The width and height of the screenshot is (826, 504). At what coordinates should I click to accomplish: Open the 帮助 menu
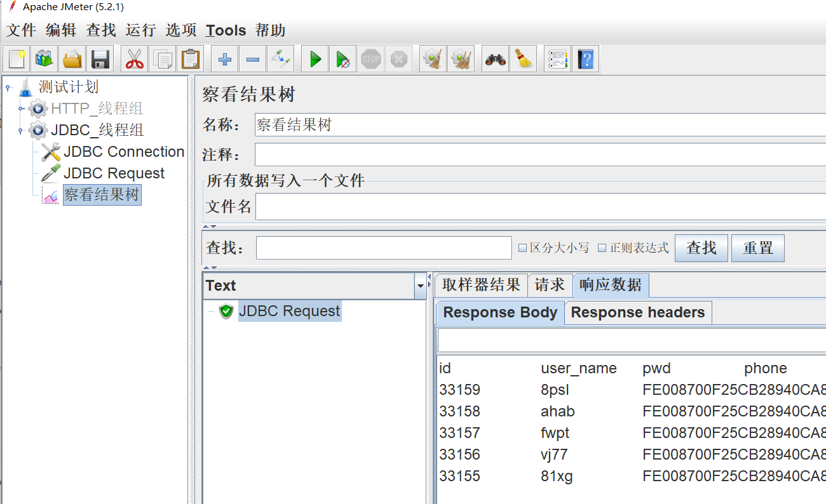[x=271, y=30]
